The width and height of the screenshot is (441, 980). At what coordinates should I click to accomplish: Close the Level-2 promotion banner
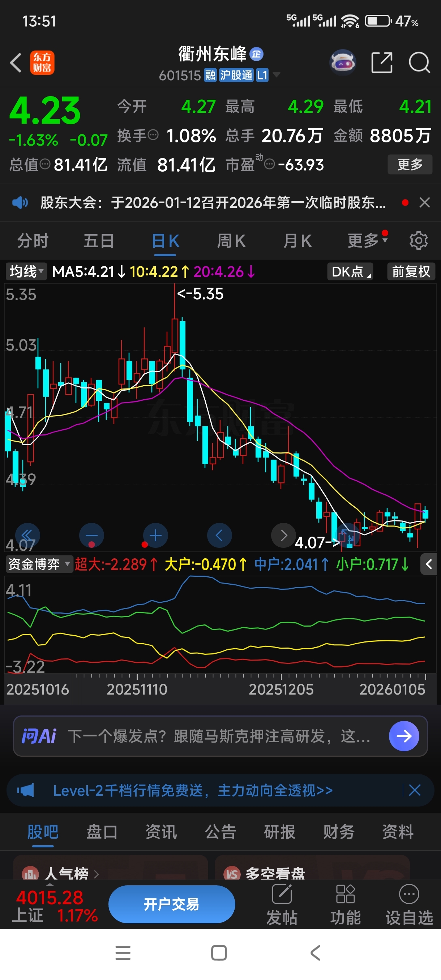coord(414,791)
